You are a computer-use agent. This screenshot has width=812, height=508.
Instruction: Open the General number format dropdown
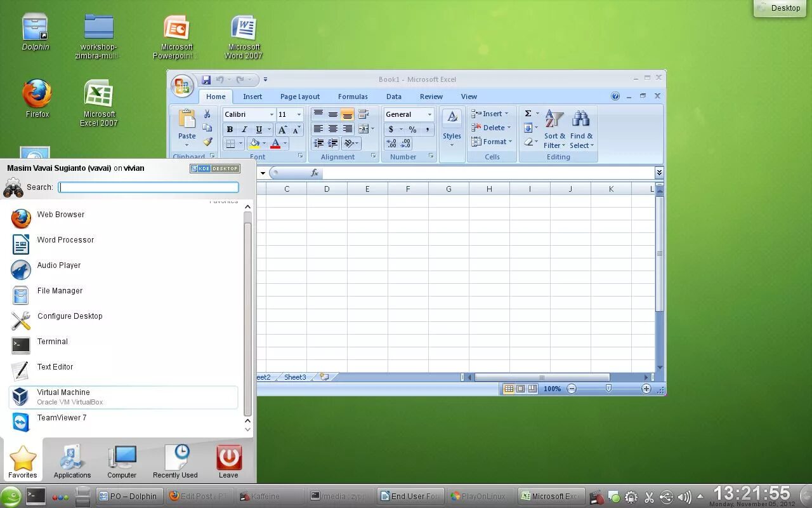429,114
